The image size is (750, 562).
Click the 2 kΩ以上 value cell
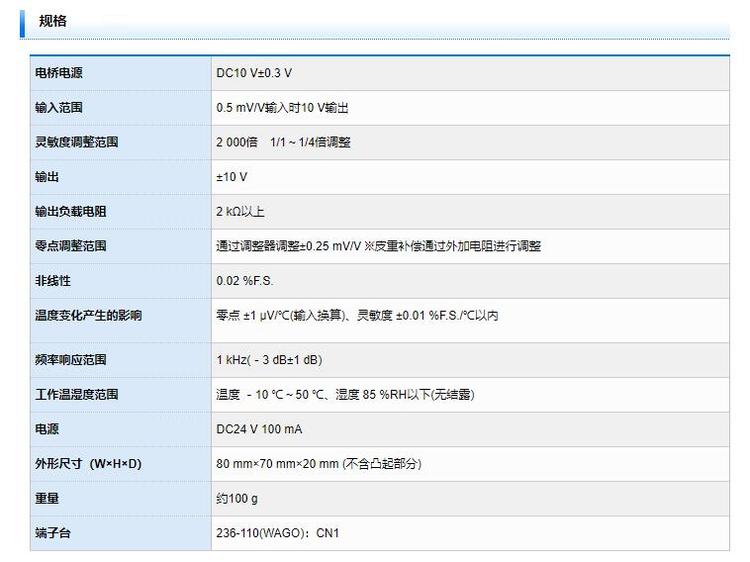click(x=241, y=211)
